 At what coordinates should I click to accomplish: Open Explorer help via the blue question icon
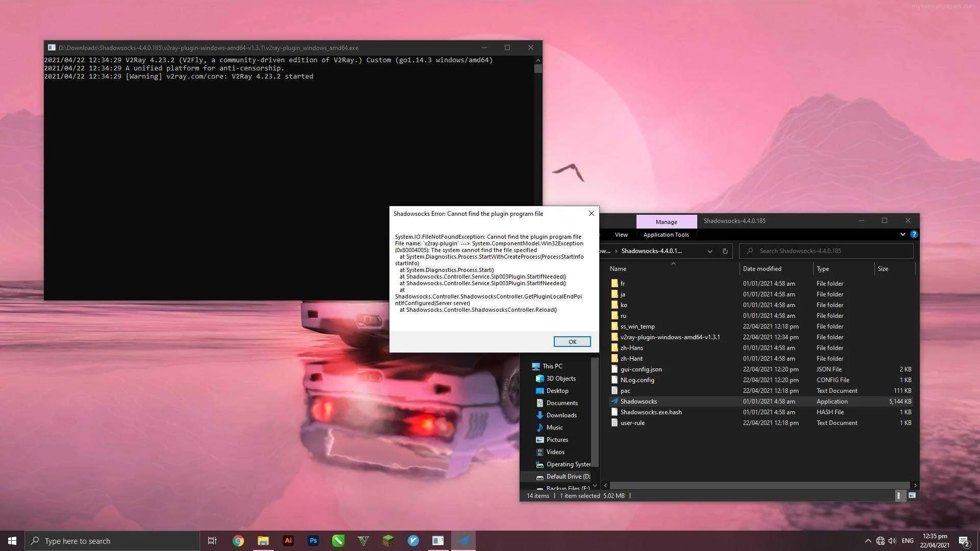[914, 234]
